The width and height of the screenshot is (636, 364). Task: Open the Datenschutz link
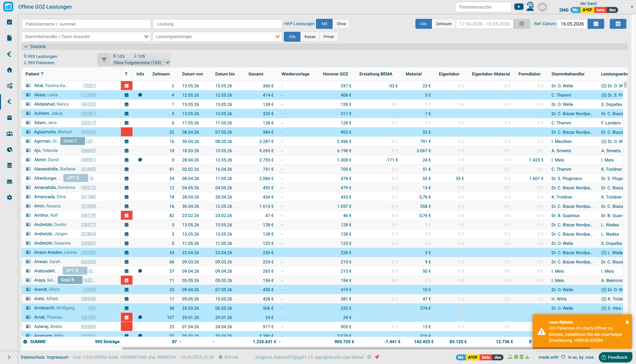pyautogui.click(x=33, y=357)
